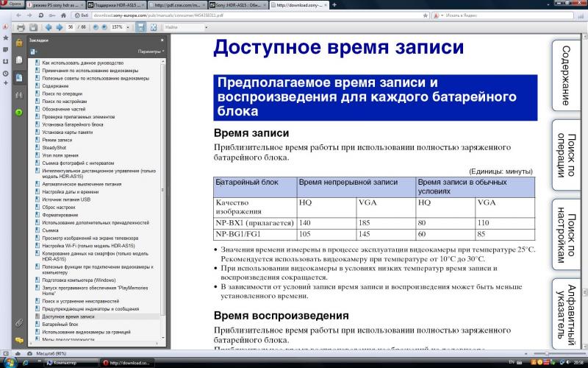Image resolution: width=588 pixels, height=368 pixels.
Task: Switch to 'Sony :HDR-AS15 : Обн' tab
Action: (237, 5)
